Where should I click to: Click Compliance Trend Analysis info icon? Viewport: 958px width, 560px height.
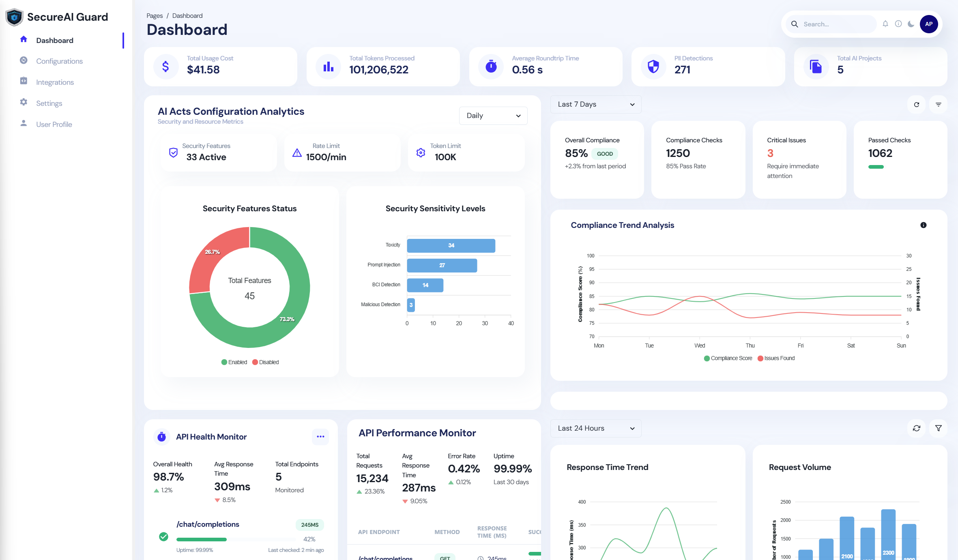click(924, 225)
